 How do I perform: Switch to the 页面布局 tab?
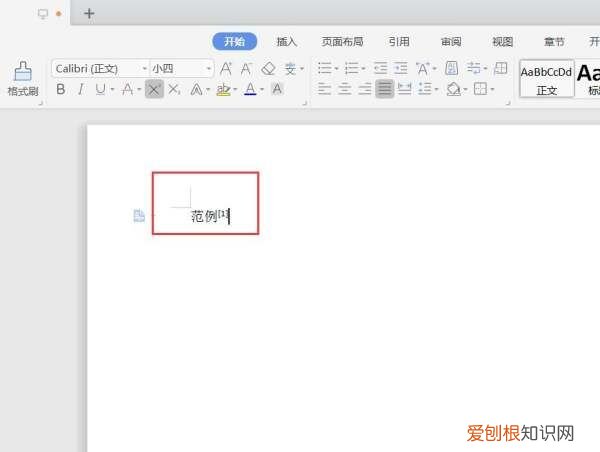tap(342, 41)
